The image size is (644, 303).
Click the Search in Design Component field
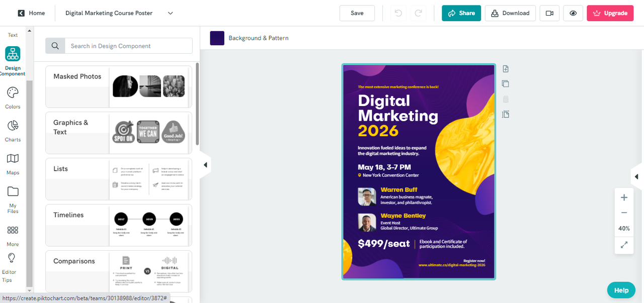[x=128, y=46]
